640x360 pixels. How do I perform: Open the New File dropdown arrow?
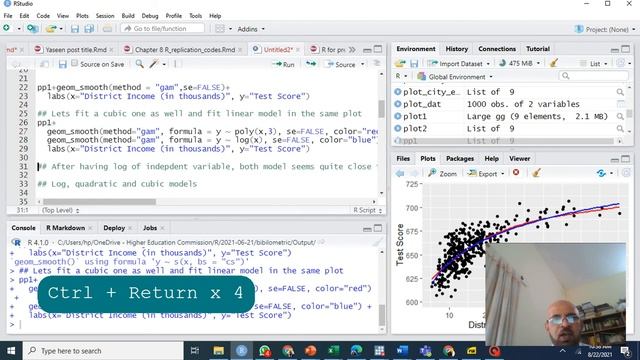pos(18,29)
